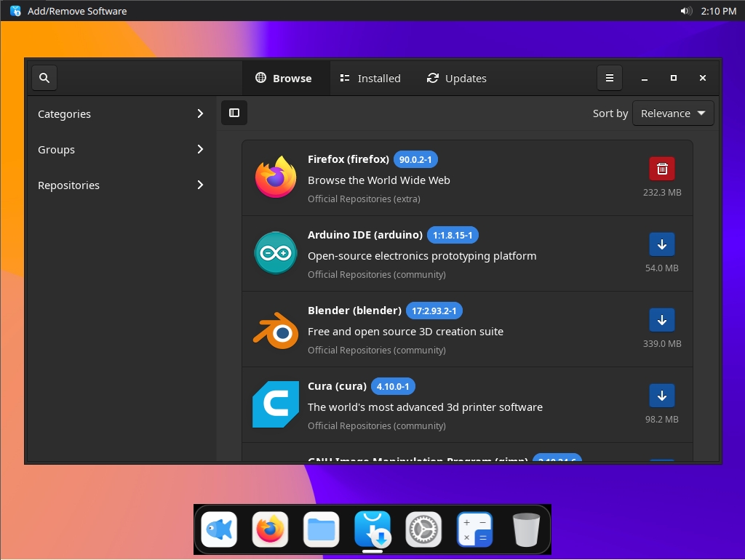
Task: Click the 339.0 MB size for Blender
Action: tap(662, 343)
